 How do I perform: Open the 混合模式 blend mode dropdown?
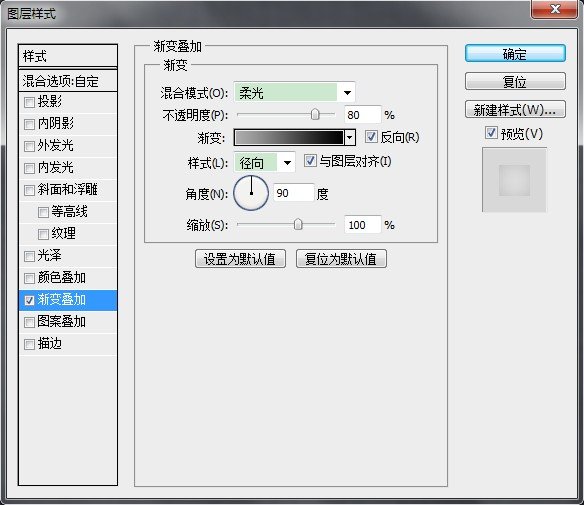294,92
